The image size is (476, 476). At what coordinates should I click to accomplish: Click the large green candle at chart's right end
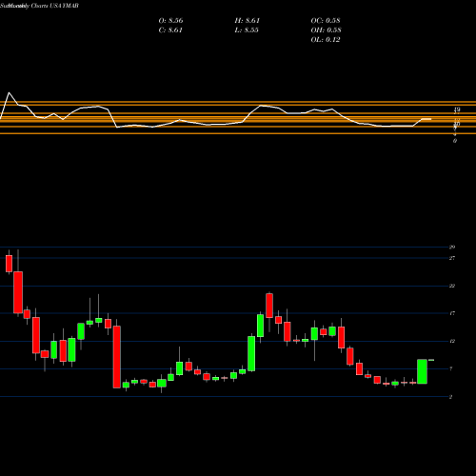click(422, 371)
